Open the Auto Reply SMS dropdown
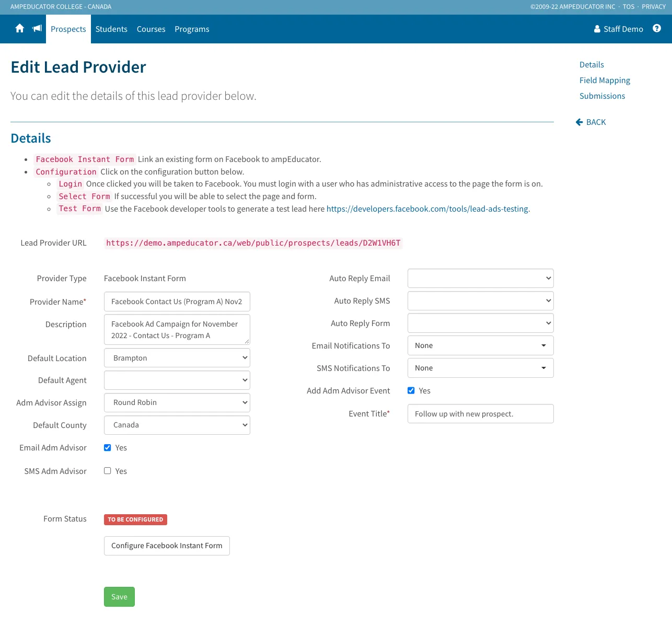The height and width of the screenshot is (625, 672). 481,301
